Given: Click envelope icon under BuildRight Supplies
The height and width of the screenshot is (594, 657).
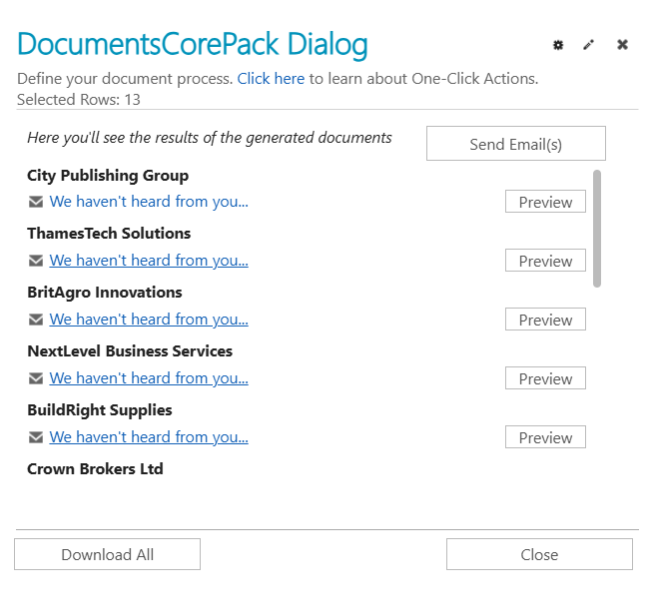Looking at the screenshot, I should click(36, 438).
